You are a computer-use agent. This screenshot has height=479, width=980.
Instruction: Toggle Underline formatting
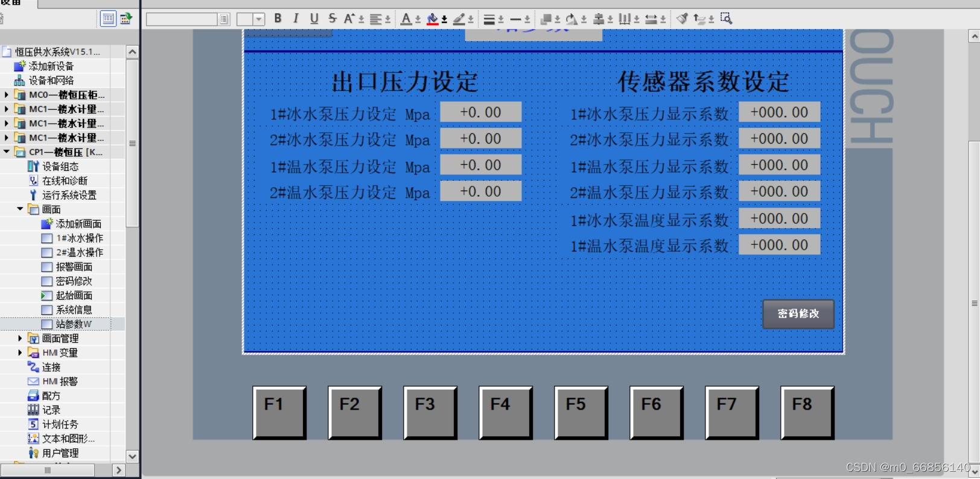coord(314,19)
